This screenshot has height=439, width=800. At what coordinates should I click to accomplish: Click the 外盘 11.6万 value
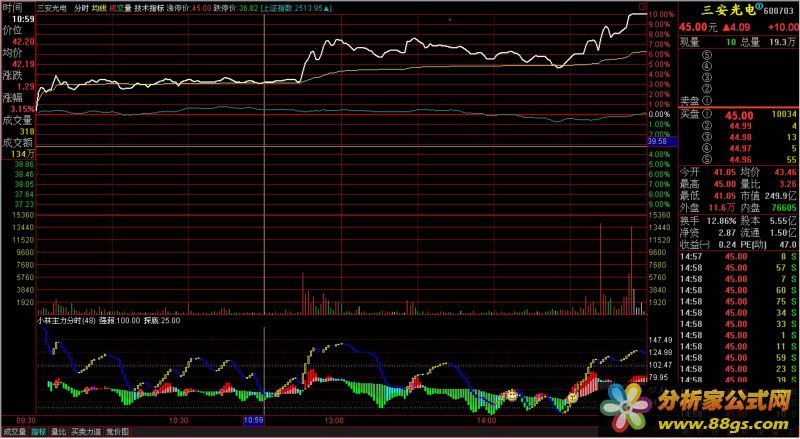click(722, 208)
